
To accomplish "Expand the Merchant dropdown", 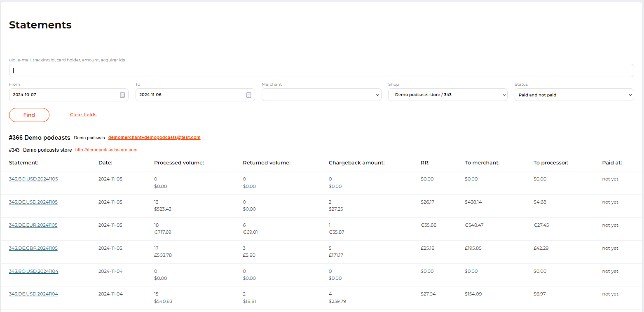I will point(321,95).
